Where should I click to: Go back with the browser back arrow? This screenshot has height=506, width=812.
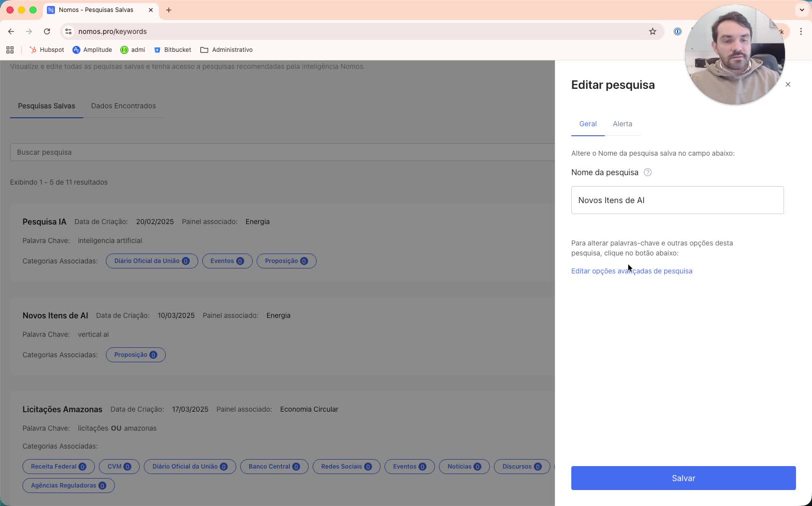[x=11, y=31]
